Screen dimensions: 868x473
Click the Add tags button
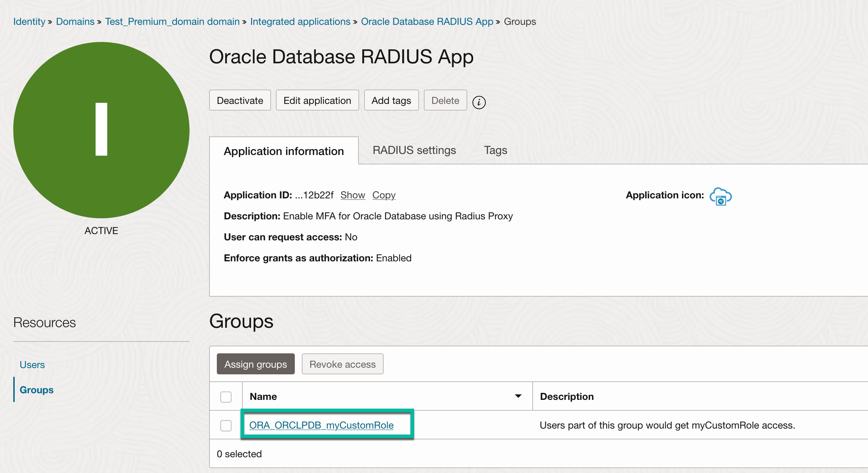[391, 100]
